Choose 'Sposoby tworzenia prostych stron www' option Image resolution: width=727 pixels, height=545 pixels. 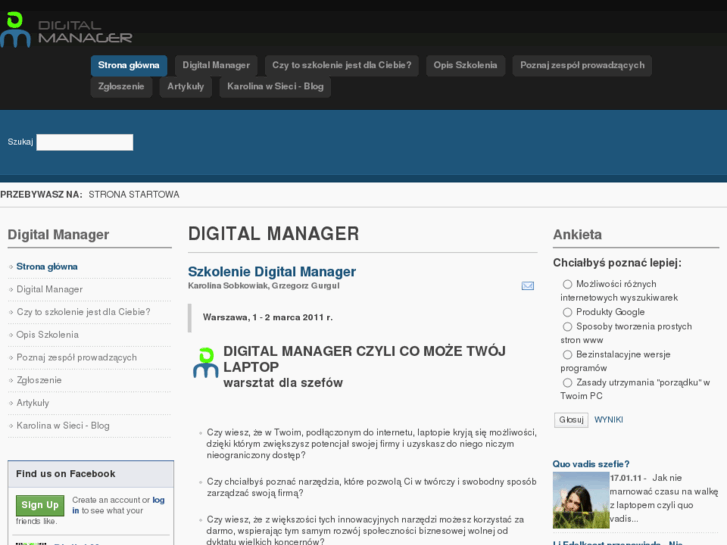coord(567,327)
